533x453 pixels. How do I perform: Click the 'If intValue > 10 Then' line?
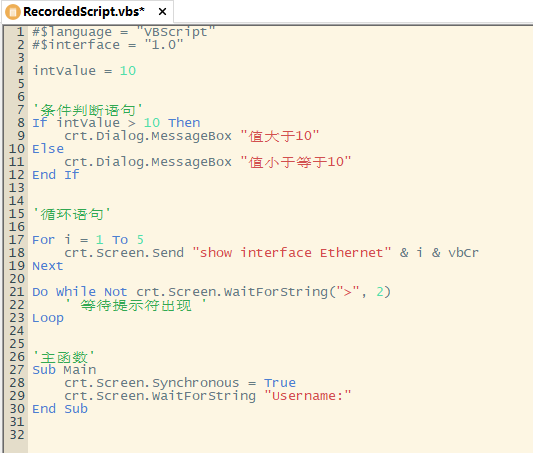116,123
